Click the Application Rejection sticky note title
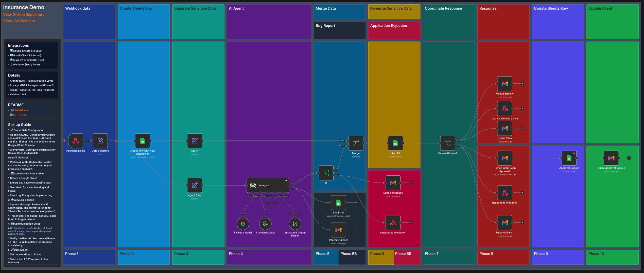Viewport: 644px width, 273px height. pos(388,26)
